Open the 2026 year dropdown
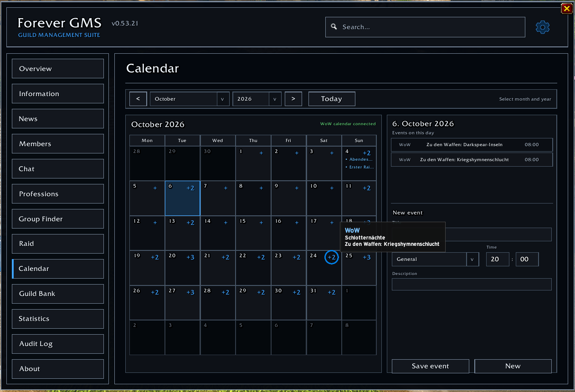Screen dimensions: 575x392 tap(257, 99)
